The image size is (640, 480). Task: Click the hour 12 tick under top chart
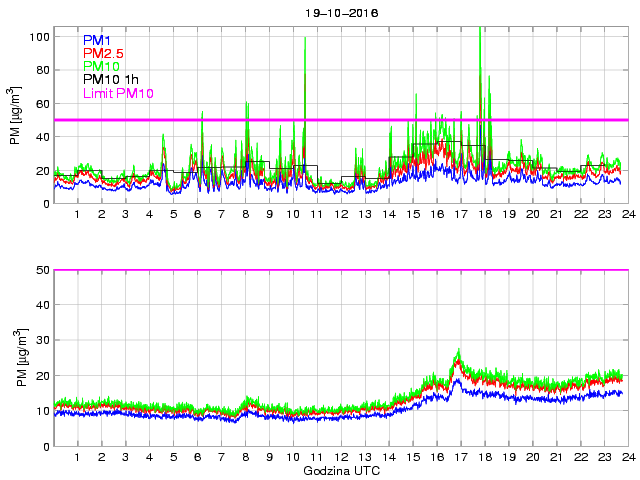click(x=340, y=215)
